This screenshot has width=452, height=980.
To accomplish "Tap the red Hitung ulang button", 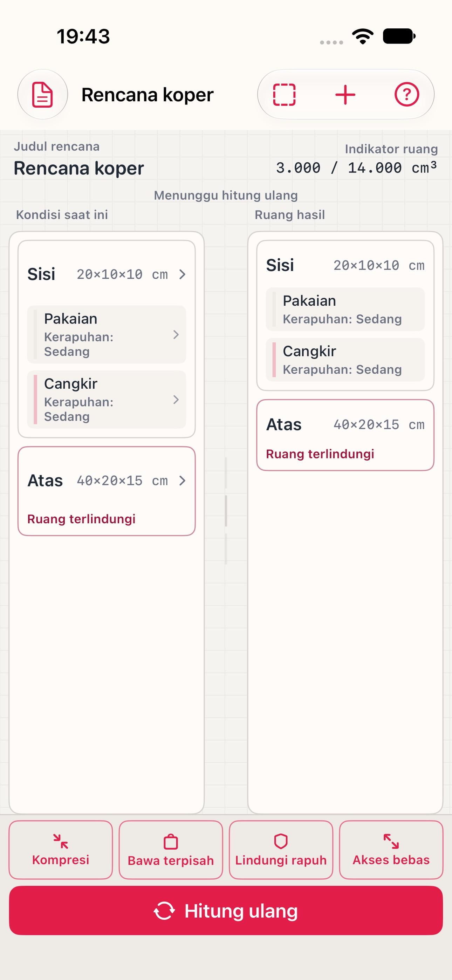I will [x=226, y=910].
